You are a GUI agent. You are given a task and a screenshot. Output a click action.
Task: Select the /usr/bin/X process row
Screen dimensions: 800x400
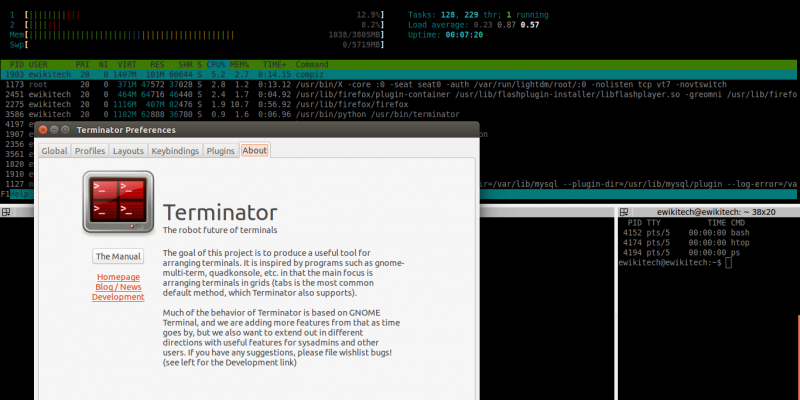pyautogui.click(x=398, y=84)
